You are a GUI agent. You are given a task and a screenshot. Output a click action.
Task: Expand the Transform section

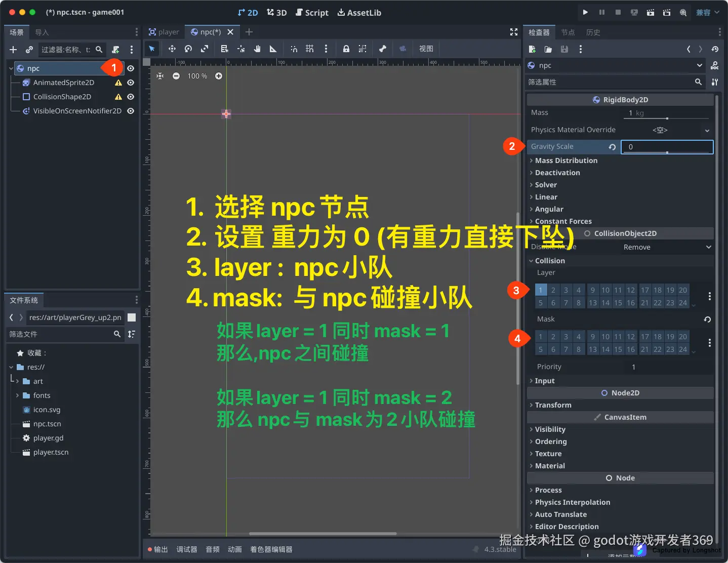tap(620, 405)
